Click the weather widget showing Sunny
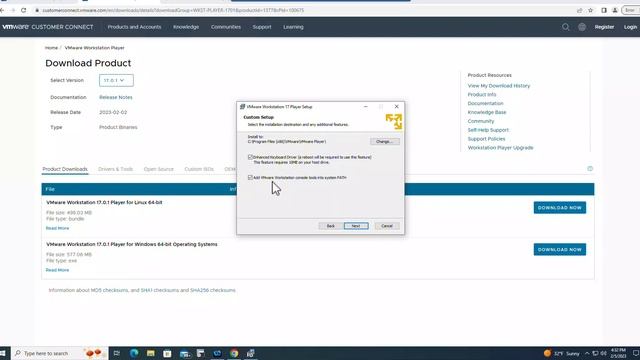Screen dimensions: 640x360 coord(562,353)
